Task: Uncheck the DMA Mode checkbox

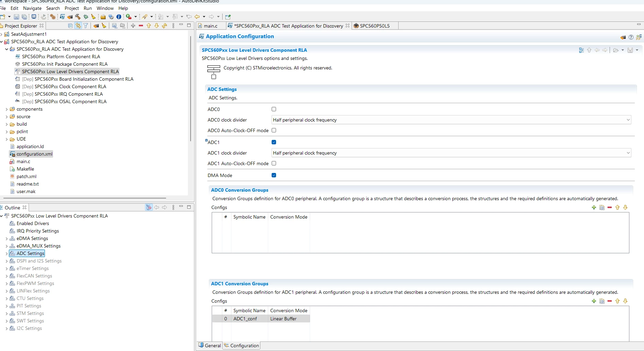Action: coord(274,175)
